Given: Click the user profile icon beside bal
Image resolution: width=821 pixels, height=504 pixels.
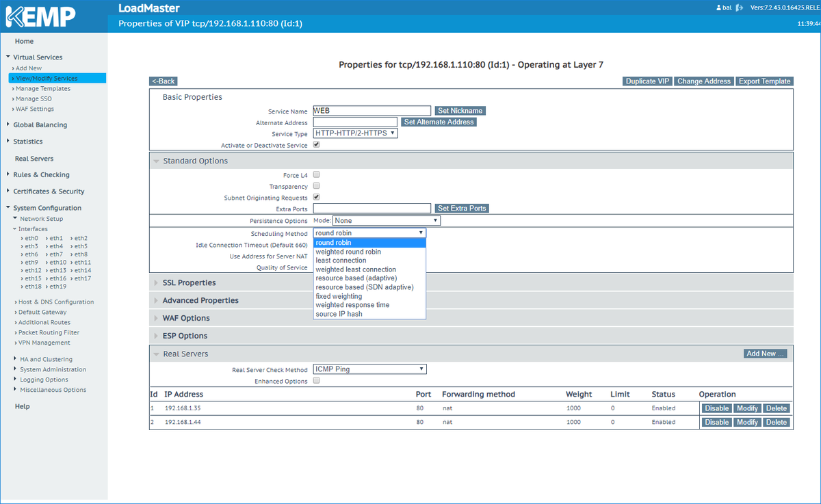Looking at the screenshot, I should tap(718, 8).
